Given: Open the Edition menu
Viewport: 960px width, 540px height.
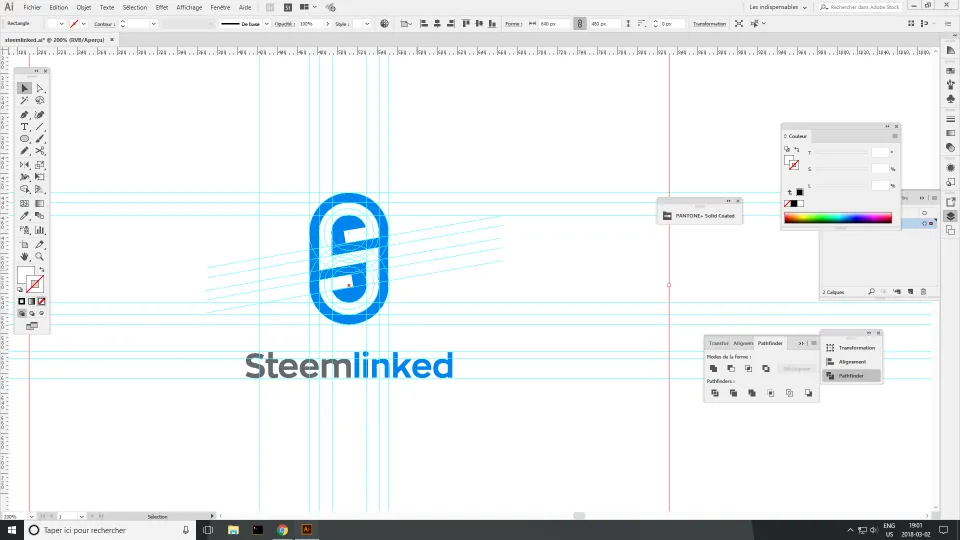Looking at the screenshot, I should 59,7.
